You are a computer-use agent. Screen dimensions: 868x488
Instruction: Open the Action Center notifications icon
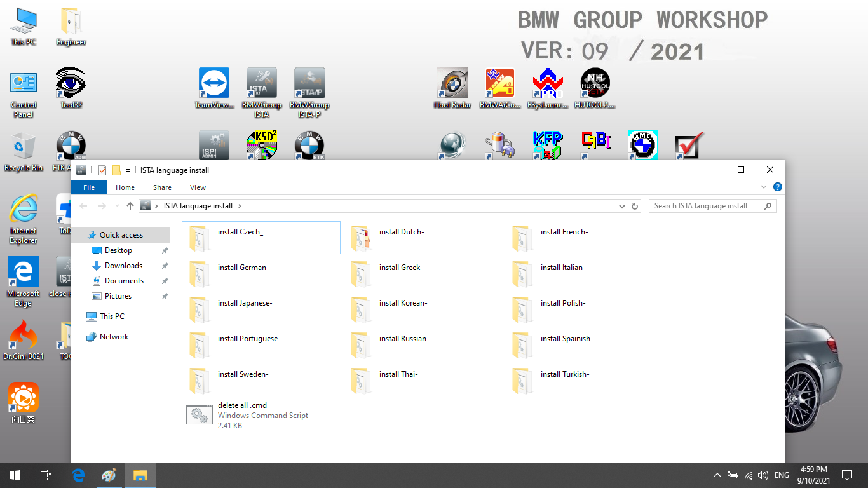click(x=846, y=475)
